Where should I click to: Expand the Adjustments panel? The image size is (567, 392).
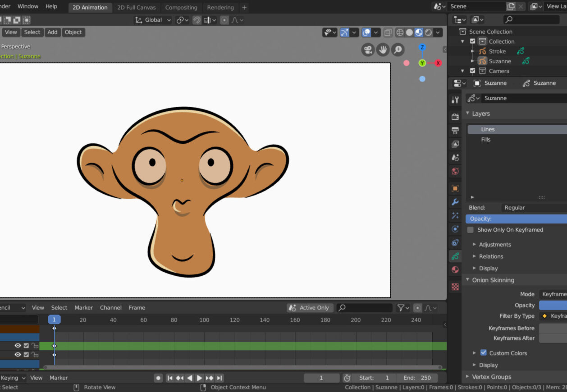tap(494, 244)
